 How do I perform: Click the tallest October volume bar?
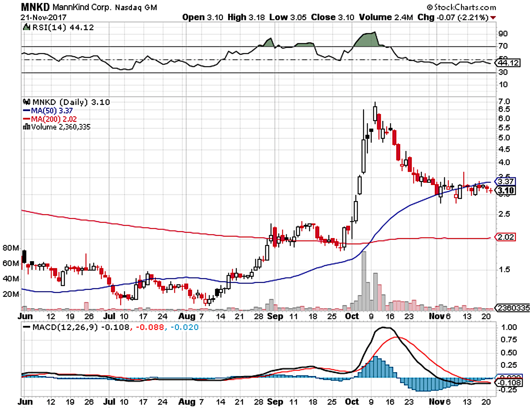(364, 281)
